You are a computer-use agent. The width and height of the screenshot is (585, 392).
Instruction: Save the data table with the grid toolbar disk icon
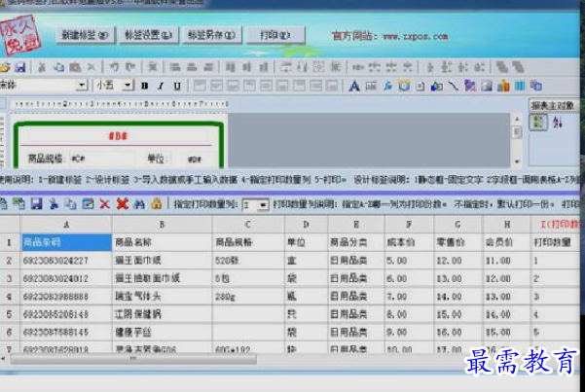36,203
